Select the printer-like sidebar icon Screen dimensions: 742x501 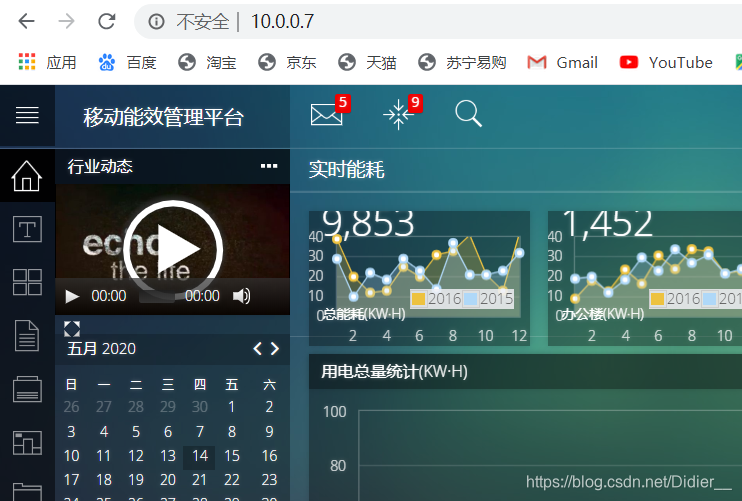point(27,389)
